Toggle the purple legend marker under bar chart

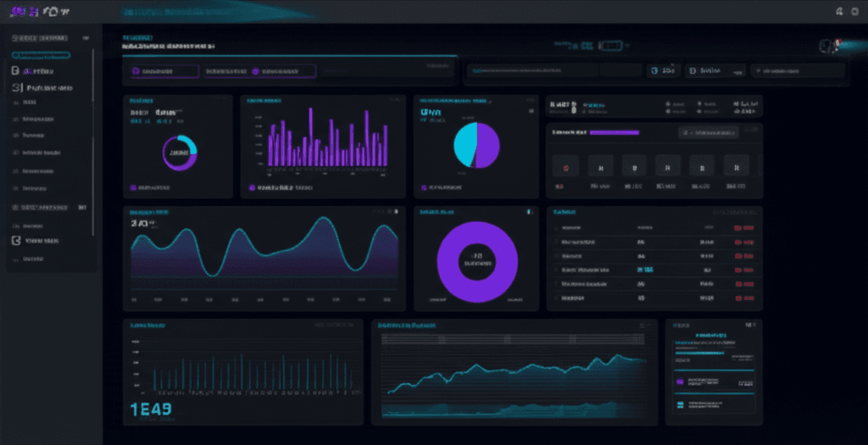pyautogui.click(x=252, y=187)
